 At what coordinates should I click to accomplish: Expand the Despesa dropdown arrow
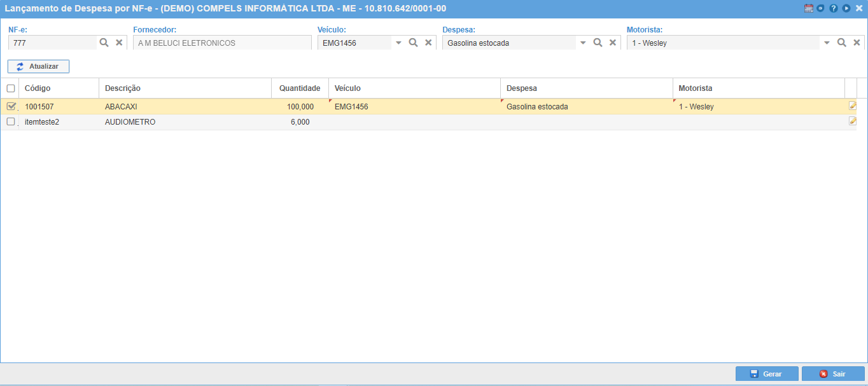click(582, 43)
